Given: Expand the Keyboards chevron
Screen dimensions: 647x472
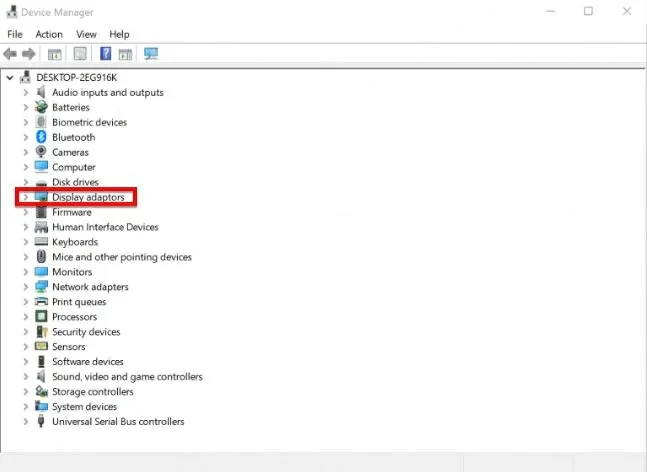Looking at the screenshot, I should [x=26, y=242].
